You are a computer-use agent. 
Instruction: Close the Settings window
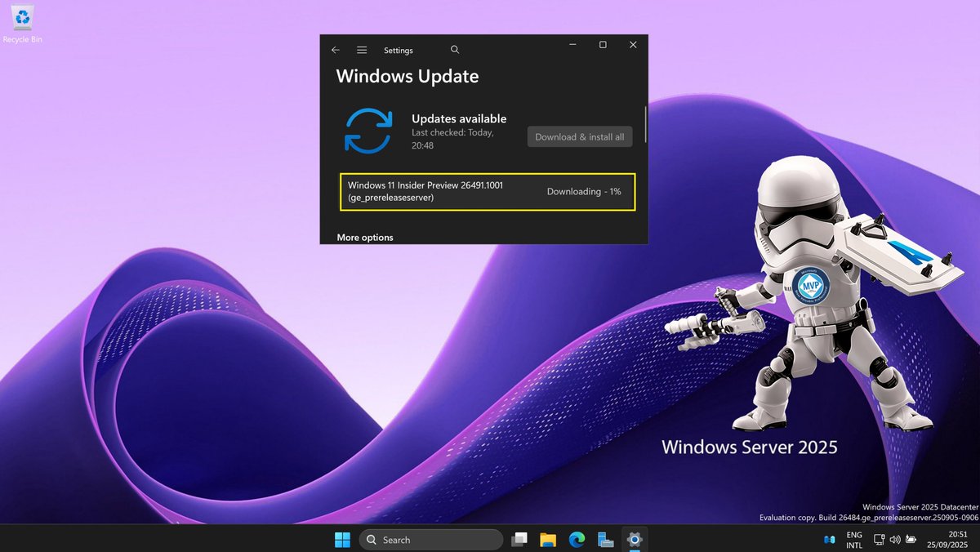[633, 45]
